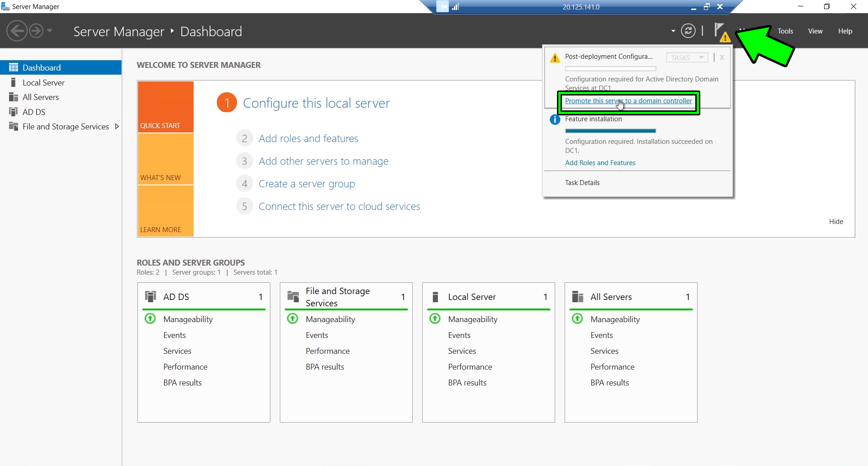Select the AD DS sidebar icon
Image resolution: width=868 pixels, height=466 pixels.
coord(14,112)
